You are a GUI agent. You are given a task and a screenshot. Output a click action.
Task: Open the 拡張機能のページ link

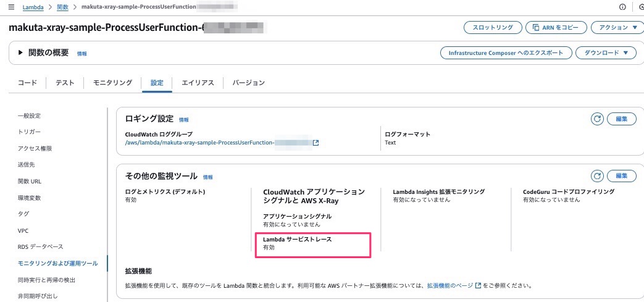tap(450, 285)
